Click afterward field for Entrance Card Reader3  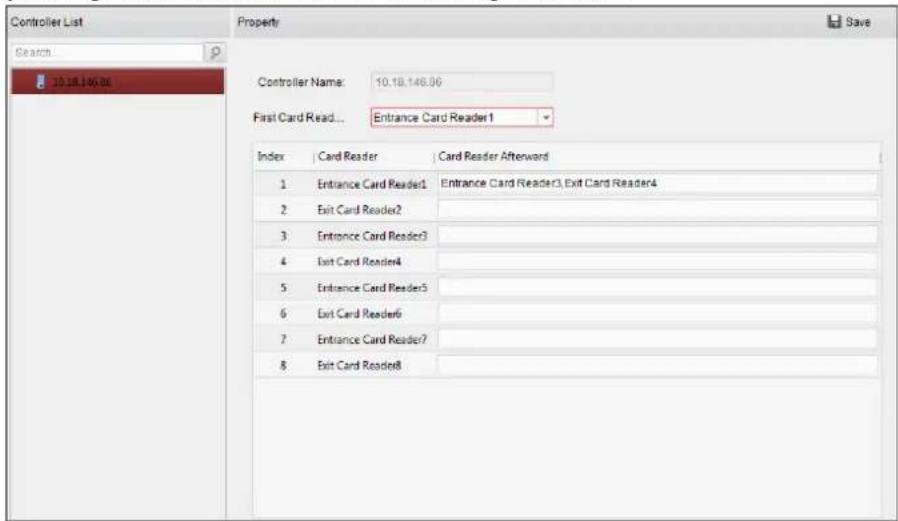pyautogui.click(x=657, y=235)
